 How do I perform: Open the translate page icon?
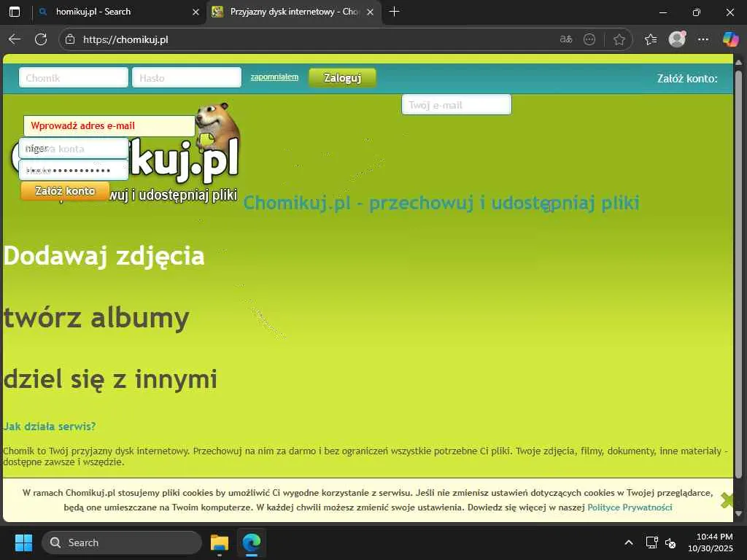(x=565, y=39)
